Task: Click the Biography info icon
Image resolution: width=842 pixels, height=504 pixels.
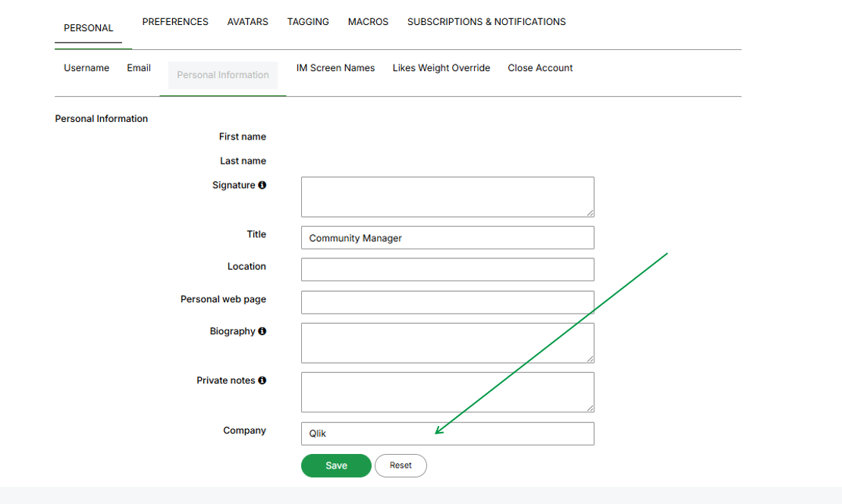Action: (x=262, y=331)
